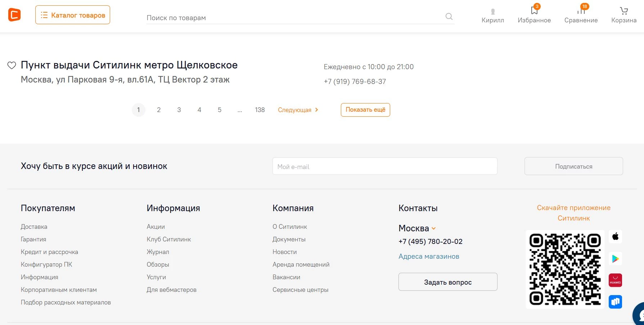Click the Apple App Store icon
This screenshot has width=644, height=325.
pos(616,237)
